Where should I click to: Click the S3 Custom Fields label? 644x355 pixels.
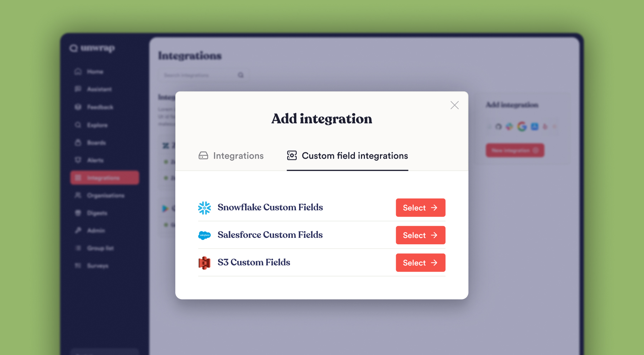click(x=254, y=263)
